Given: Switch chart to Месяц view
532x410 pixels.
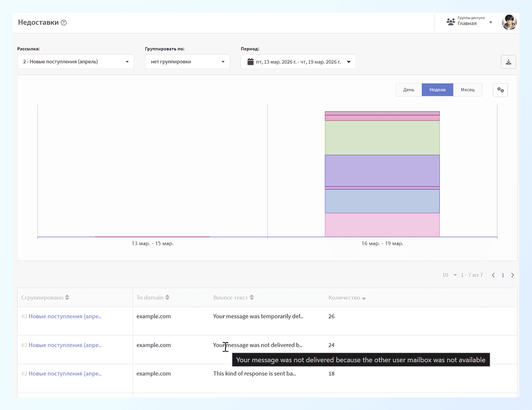Looking at the screenshot, I should tap(467, 90).
